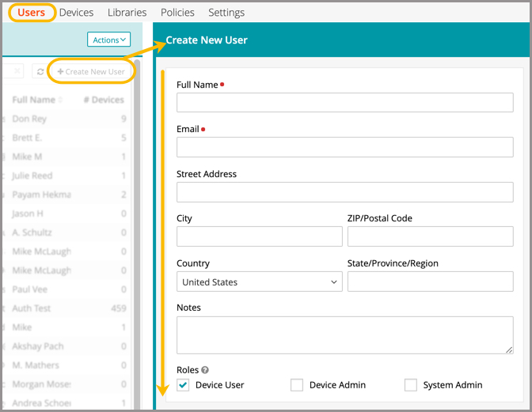Sort by Full Name column sort icon

coord(62,100)
